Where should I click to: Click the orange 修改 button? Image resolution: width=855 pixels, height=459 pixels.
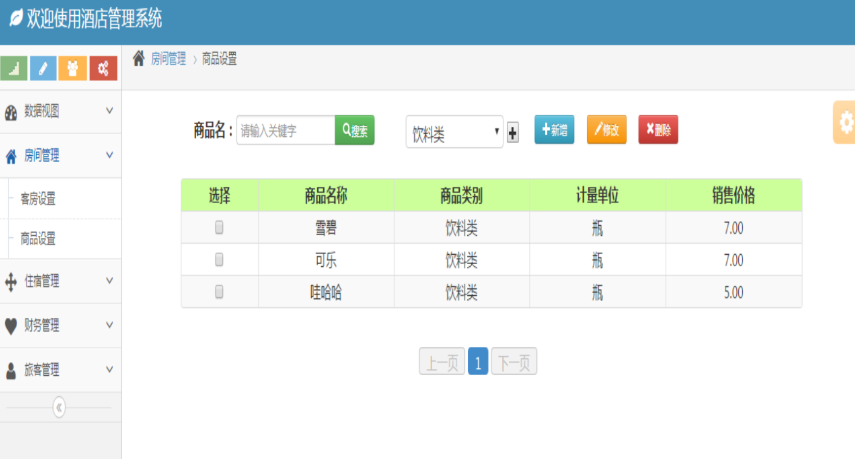[606, 130]
